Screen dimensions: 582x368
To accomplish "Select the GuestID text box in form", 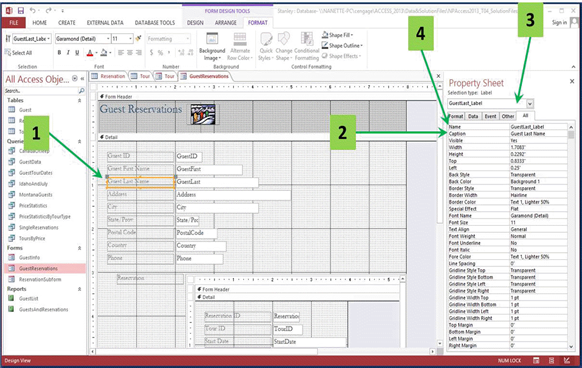I will tap(189, 156).
